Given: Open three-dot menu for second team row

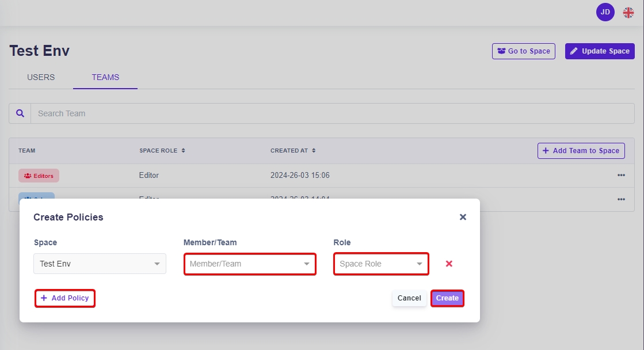Looking at the screenshot, I should coord(621,199).
